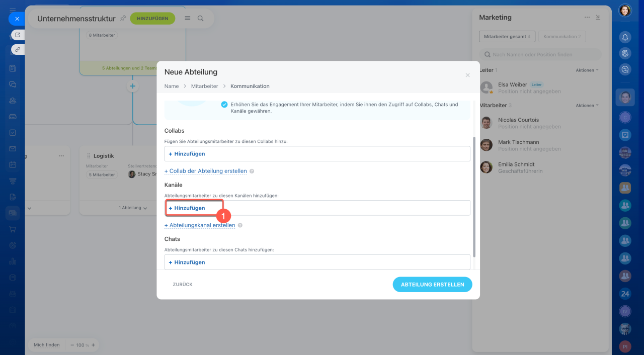This screenshot has height=355, width=644.
Task: Click the notifications bell icon
Action: click(x=625, y=37)
